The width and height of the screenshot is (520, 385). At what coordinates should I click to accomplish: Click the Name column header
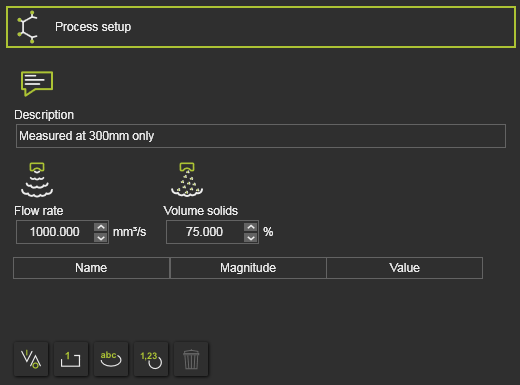(91, 268)
